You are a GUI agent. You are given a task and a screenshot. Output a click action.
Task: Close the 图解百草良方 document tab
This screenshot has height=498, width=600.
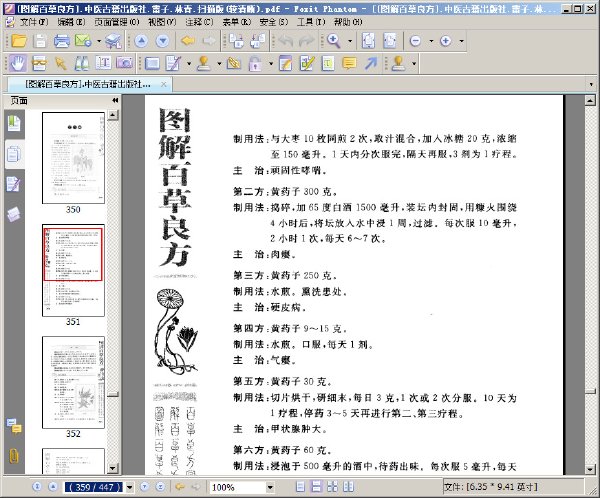[x=164, y=84]
